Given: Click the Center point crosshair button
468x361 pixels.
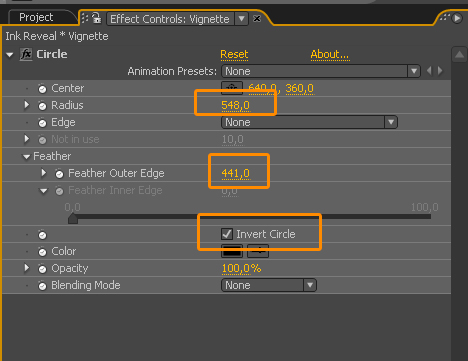Looking at the screenshot, I should tap(232, 87).
